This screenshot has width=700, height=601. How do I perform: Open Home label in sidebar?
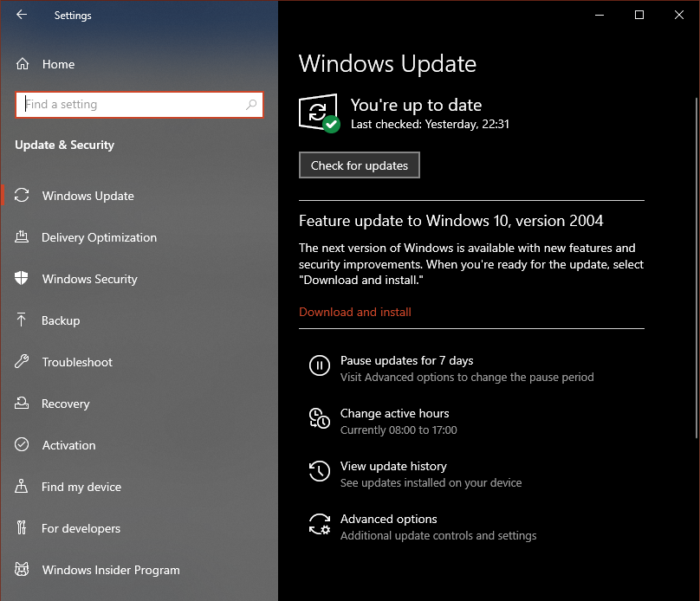click(59, 64)
